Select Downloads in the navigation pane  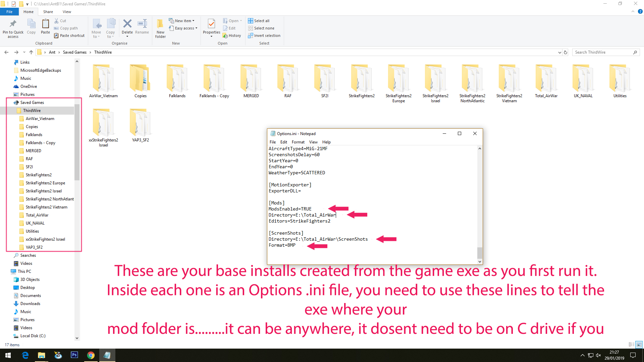30,304
